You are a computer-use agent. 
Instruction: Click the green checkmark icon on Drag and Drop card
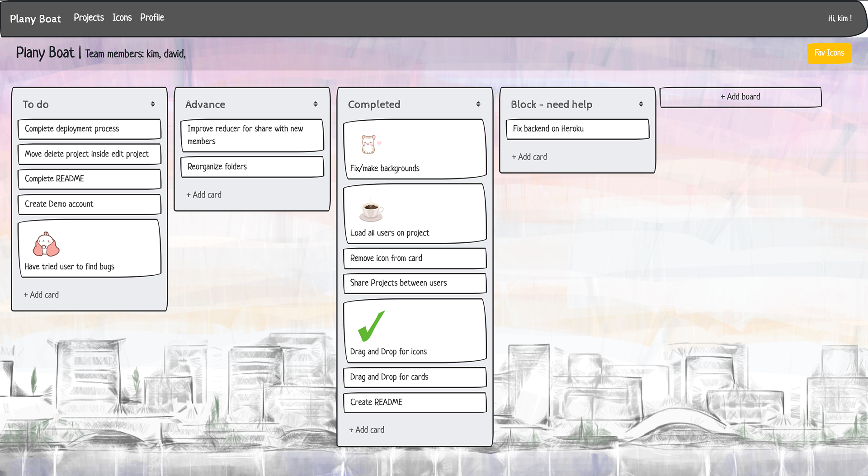tap(371, 326)
